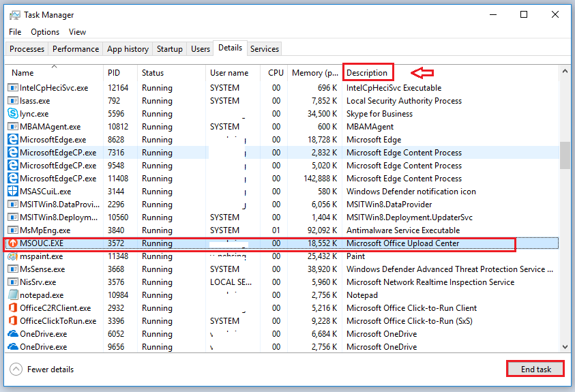Click the NisSrv.exe process icon
575x392 pixels.
point(13,282)
